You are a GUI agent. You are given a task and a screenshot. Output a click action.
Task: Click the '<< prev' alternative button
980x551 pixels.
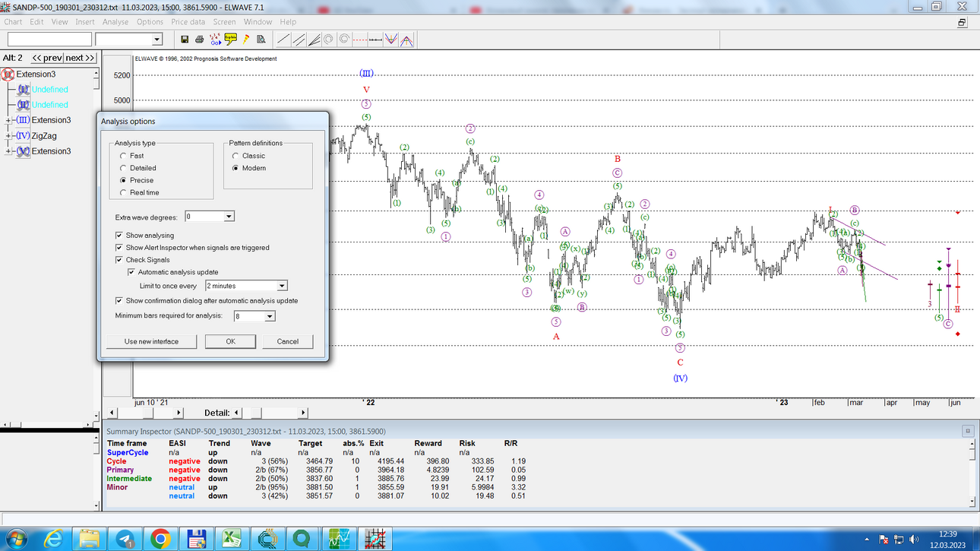[46, 58]
